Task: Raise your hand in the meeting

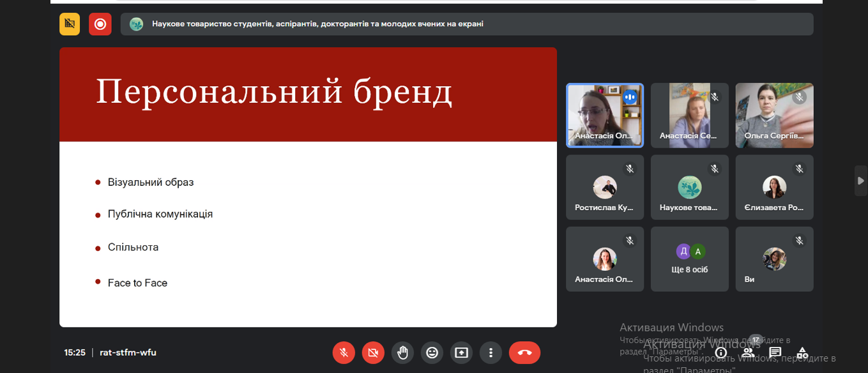Action: [x=402, y=353]
